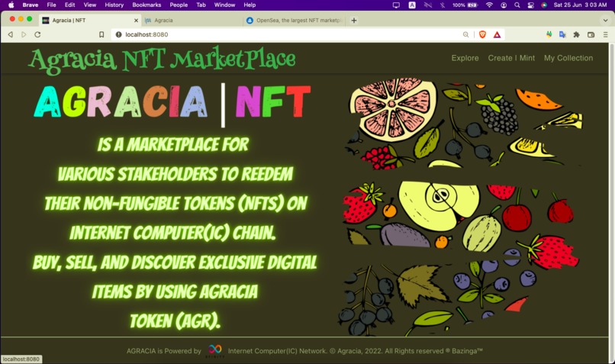Click the screen mirroring display icon
This screenshot has width=615, height=364.
(x=396, y=5)
